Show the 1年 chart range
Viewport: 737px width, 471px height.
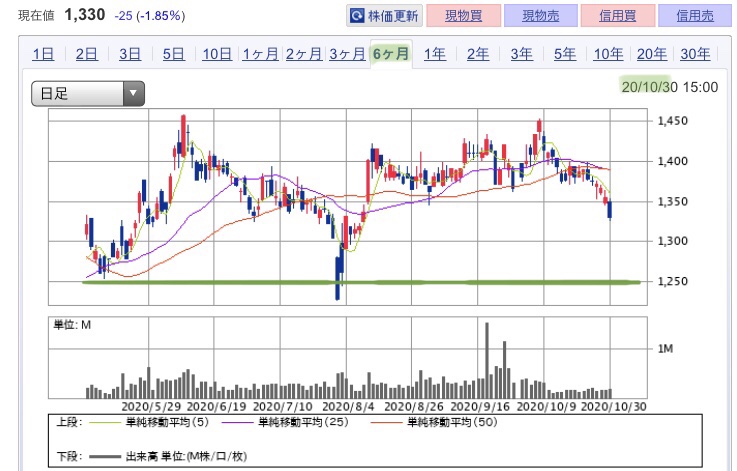pos(435,54)
